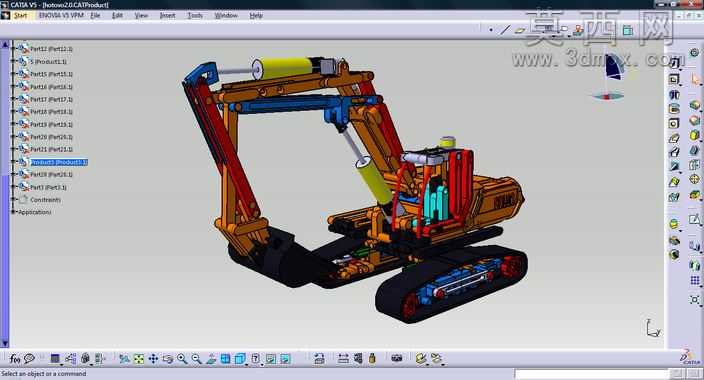
Task: Expand the Constraints node
Action: click(x=13, y=199)
